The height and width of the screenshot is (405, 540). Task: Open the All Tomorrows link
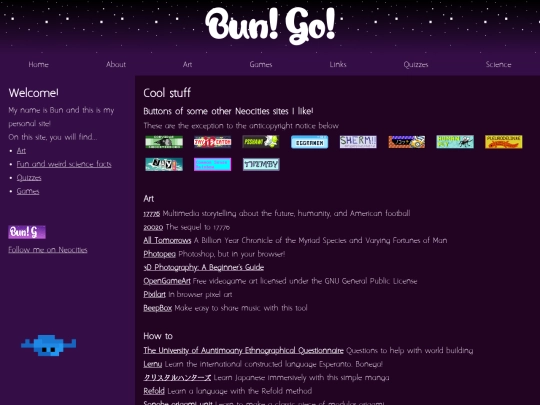(167, 240)
